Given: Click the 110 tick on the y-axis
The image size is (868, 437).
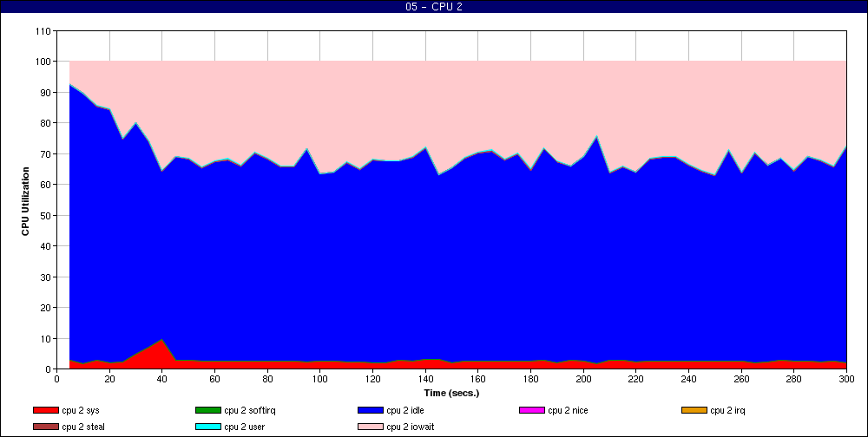Looking at the screenshot, I should coord(43,31).
